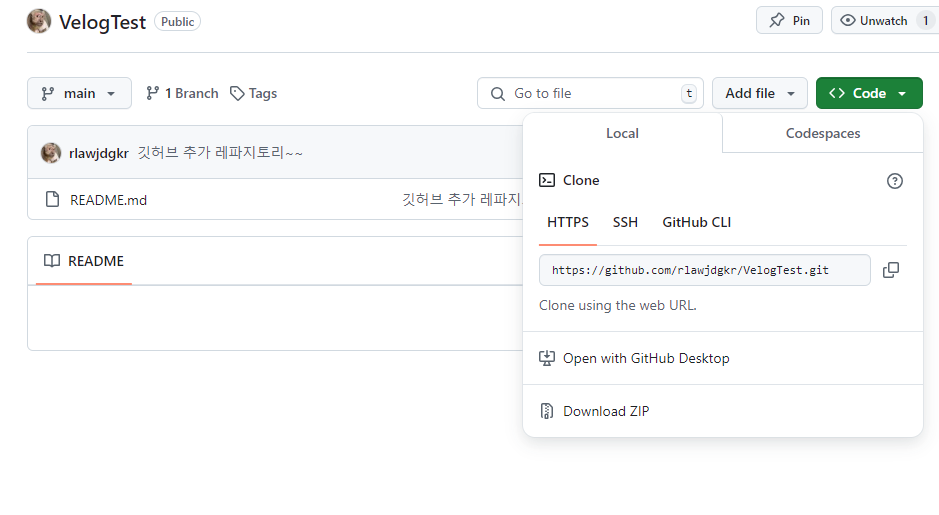This screenshot has height=515, width=939.
Task: Open the VelogTest repository name link
Action: (x=102, y=22)
